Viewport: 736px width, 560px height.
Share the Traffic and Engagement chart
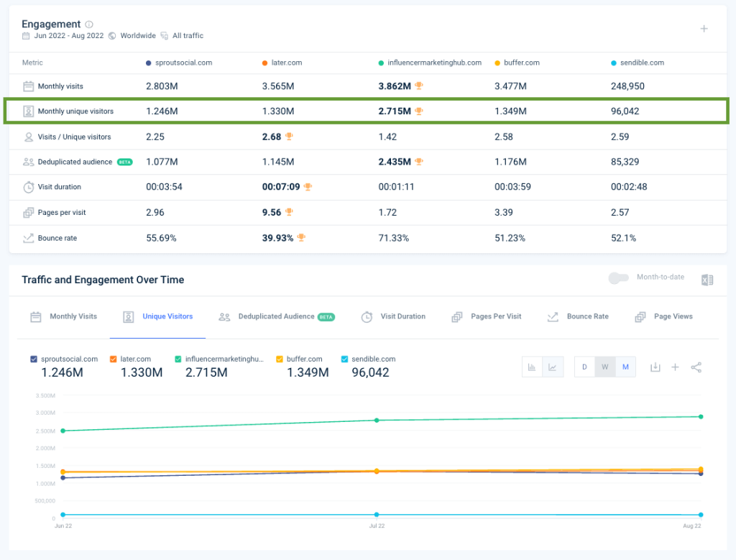[696, 367]
